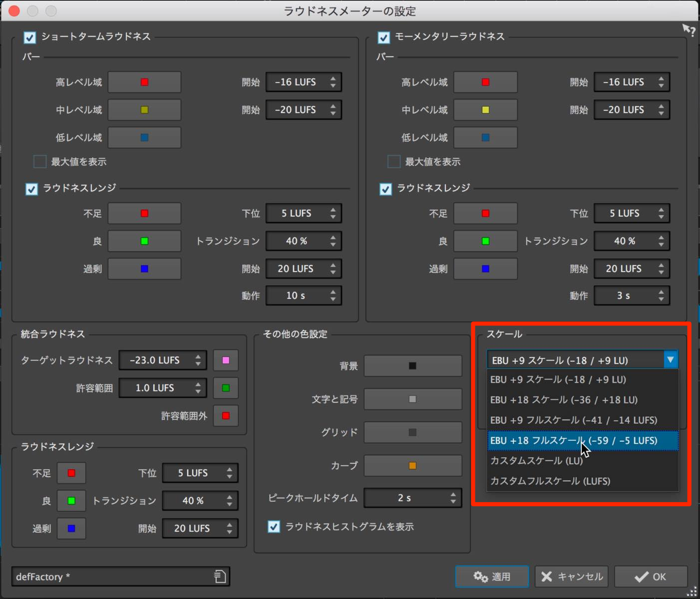
Task: Select カスタムスケール (LU) option
Action: pyautogui.click(x=583, y=461)
